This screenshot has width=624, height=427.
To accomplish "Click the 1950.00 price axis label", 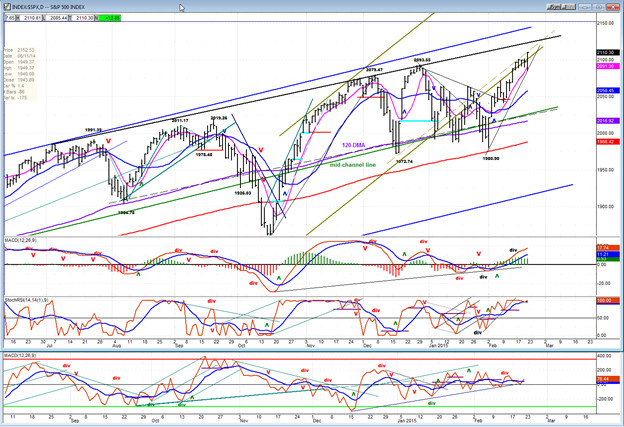I will click(605, 170).
